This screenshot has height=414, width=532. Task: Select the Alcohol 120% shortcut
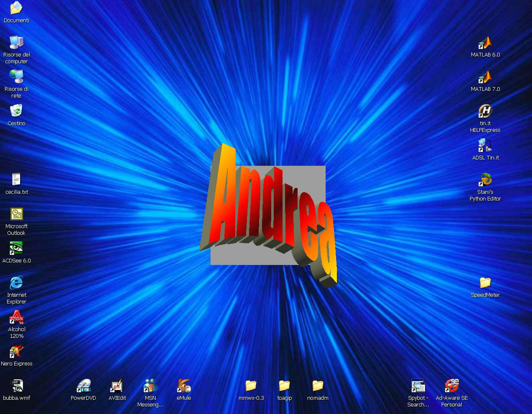(x=16, y=317)
